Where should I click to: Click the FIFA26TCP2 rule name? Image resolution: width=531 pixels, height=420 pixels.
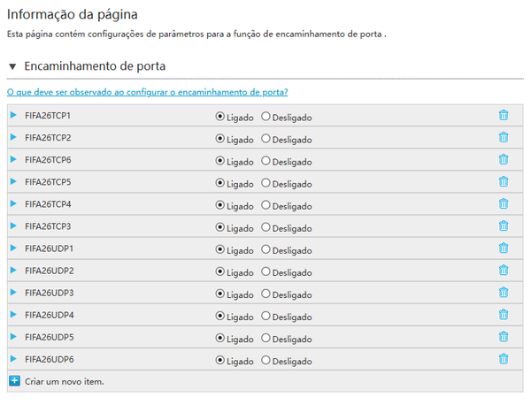49,138
